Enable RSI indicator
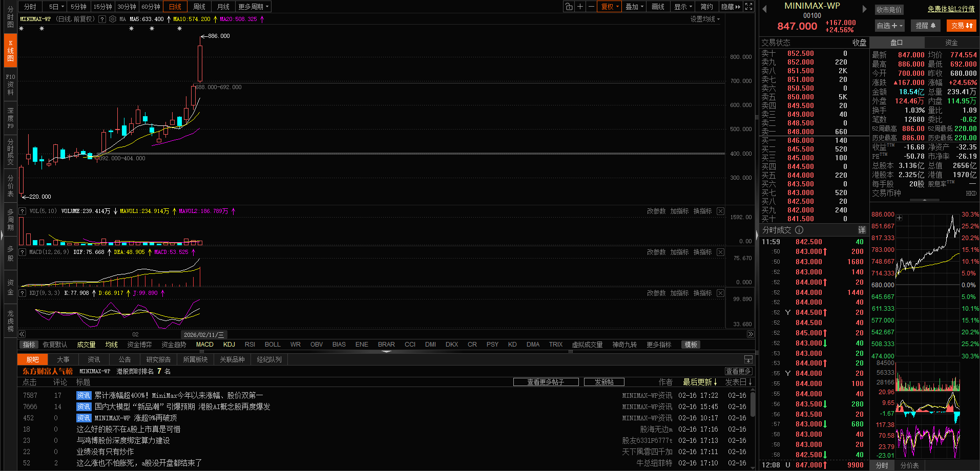The image size is (980, 471). click(x=250, y=345)
